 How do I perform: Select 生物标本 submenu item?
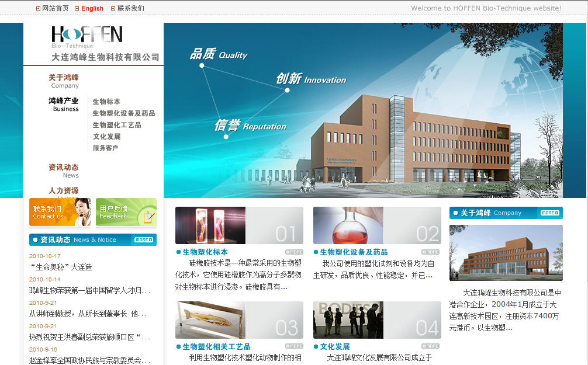coord(106,102)
